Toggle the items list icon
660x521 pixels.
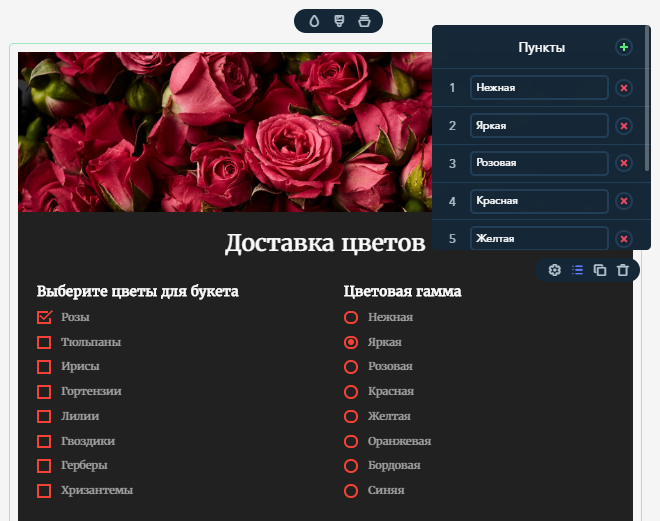coord(578,270)
